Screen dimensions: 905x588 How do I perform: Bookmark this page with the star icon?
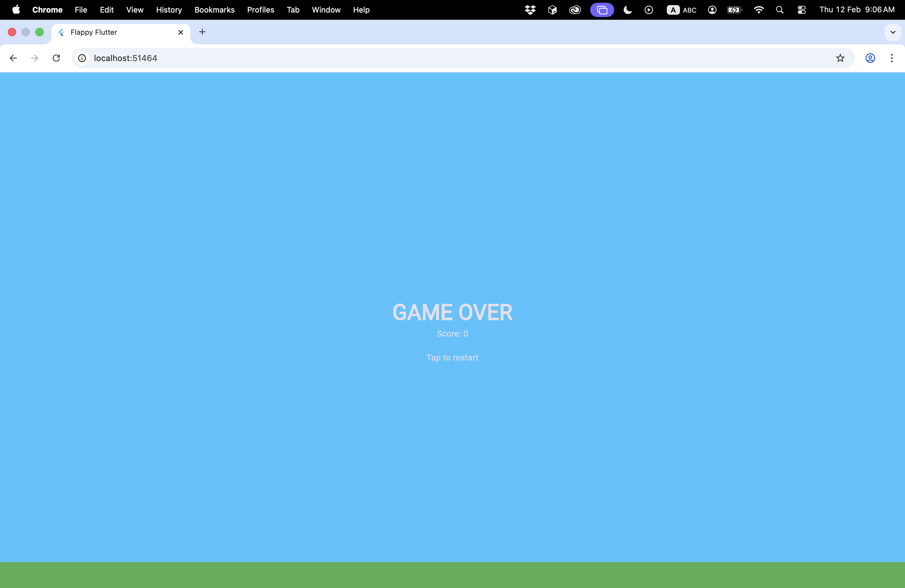click(x=840, y=58)
